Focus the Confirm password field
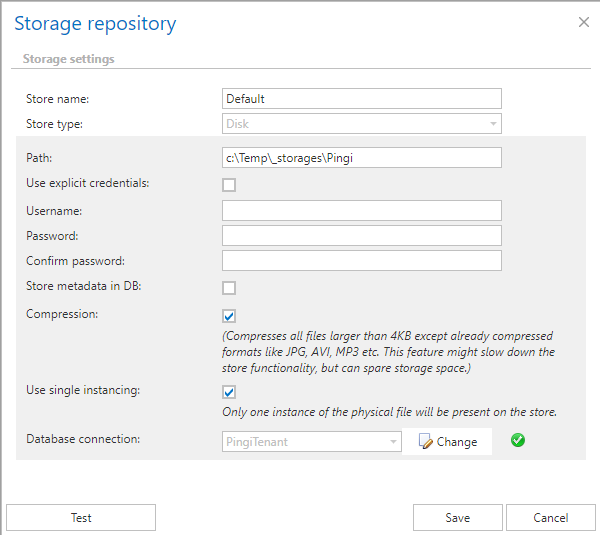This screenshot has height=535, width=600. 361,261
